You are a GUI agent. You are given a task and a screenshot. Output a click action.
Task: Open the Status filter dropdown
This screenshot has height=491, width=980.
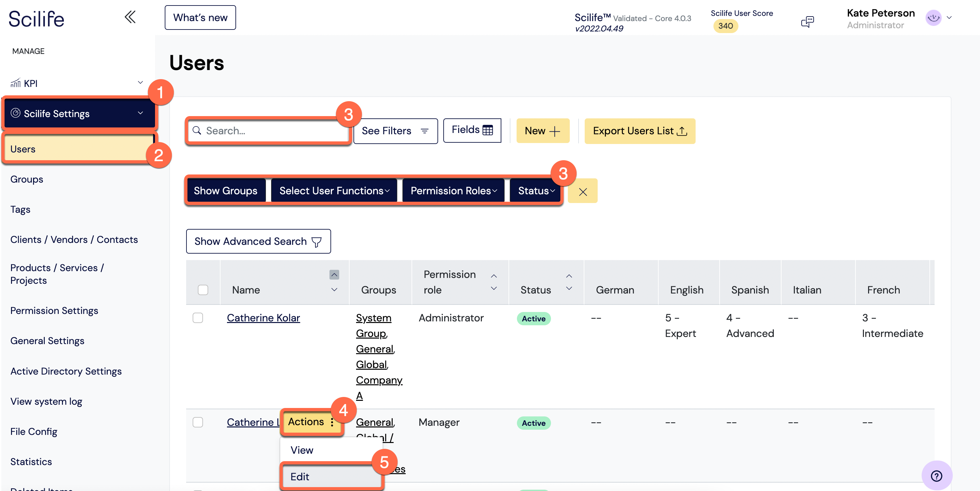536,191
